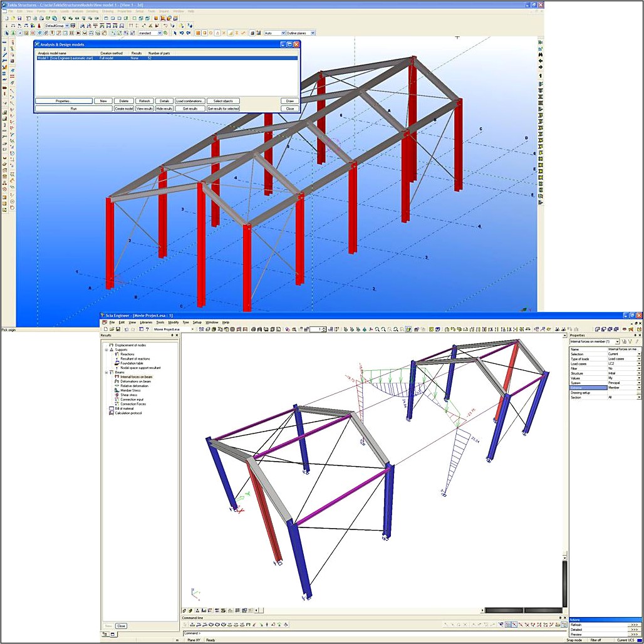Open DefaultGroup dropdown in Tekla toolbar
The height and width of the screenshot is (644, 644).
tap(68, 26)
